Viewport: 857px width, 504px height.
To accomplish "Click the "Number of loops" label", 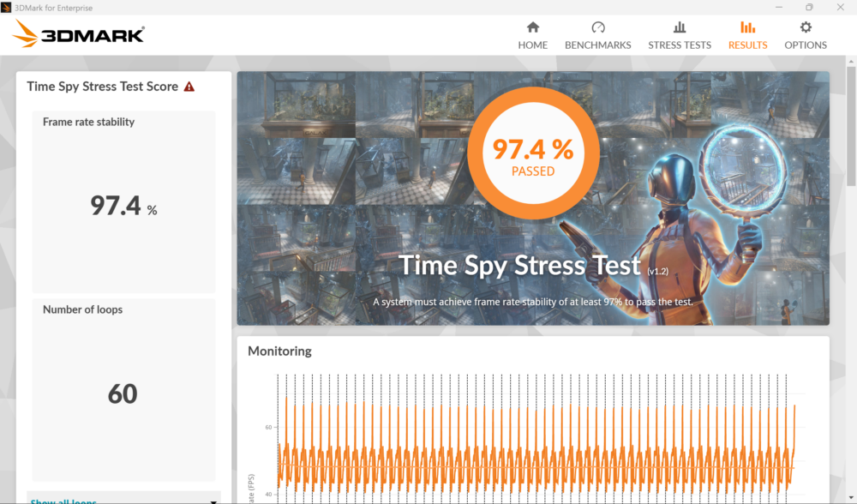I will [82, 309].
